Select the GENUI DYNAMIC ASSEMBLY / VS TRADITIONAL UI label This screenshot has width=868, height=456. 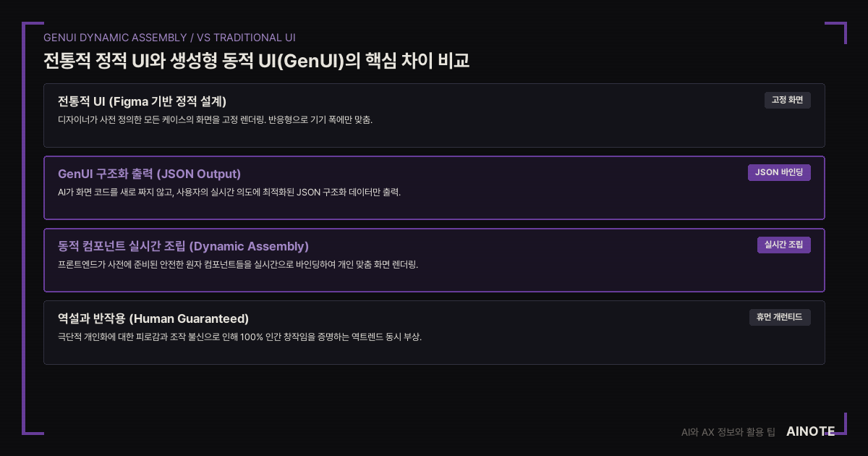click(169, 38)
